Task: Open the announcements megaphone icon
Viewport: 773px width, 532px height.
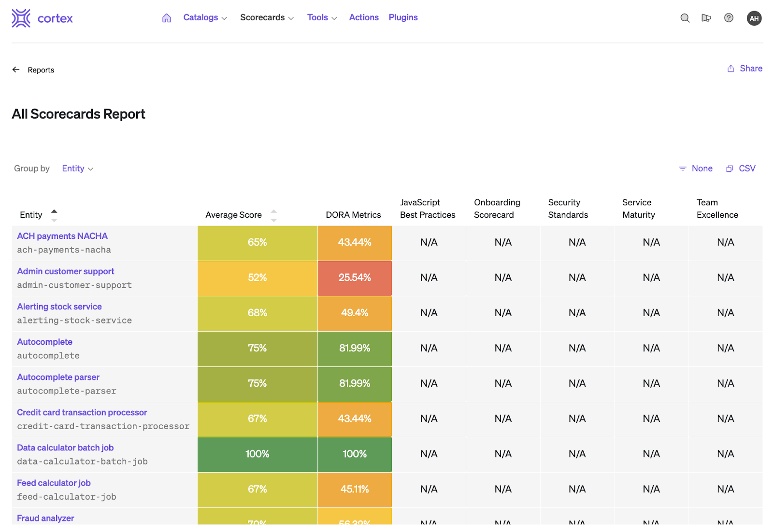Action: (706, 18)
